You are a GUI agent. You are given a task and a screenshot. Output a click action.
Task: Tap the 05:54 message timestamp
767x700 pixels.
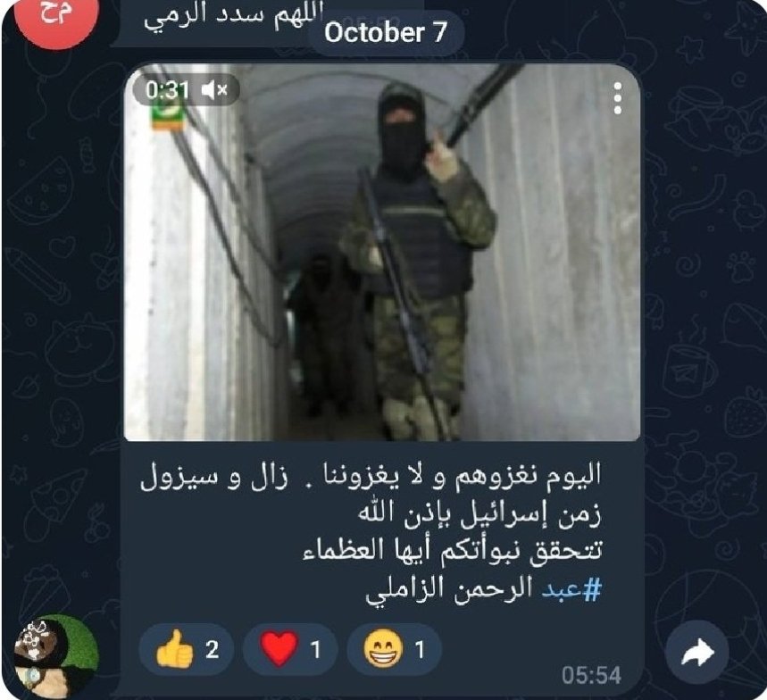591,676
